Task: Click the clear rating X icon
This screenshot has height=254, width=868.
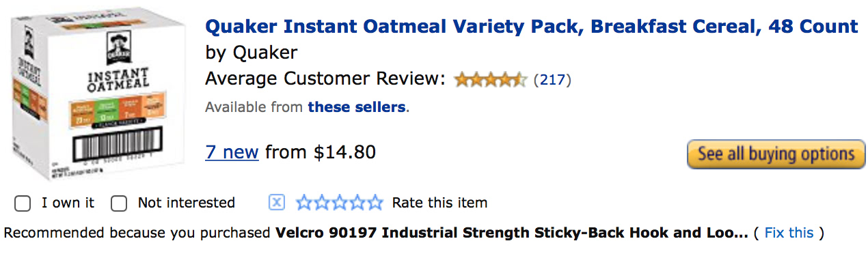Action: pos(276,203)
